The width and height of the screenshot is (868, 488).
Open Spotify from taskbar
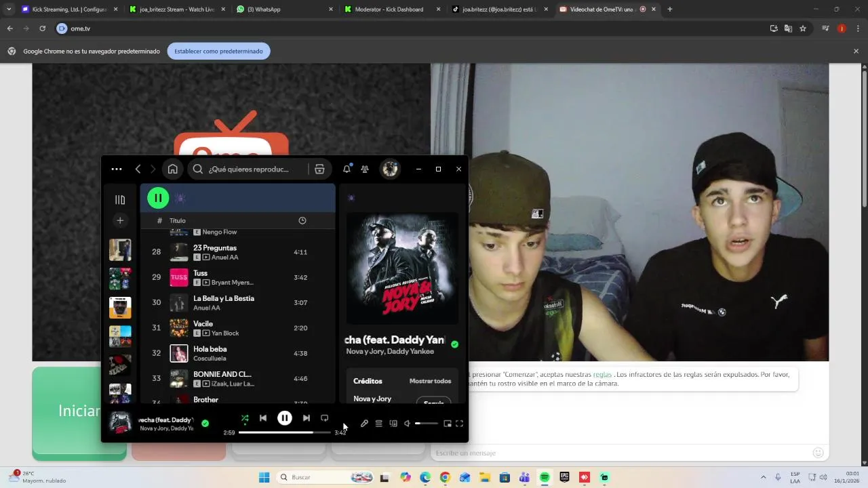coord(545,477)
